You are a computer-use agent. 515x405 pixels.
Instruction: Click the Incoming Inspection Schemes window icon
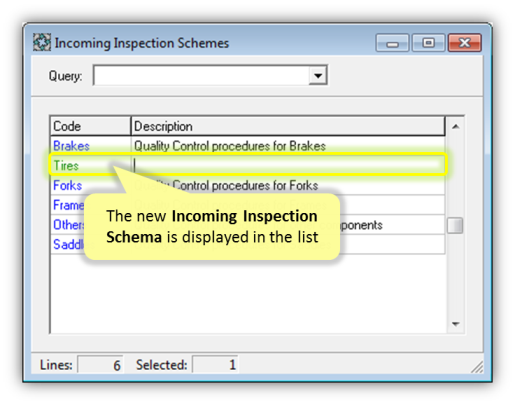pos(42,42)
